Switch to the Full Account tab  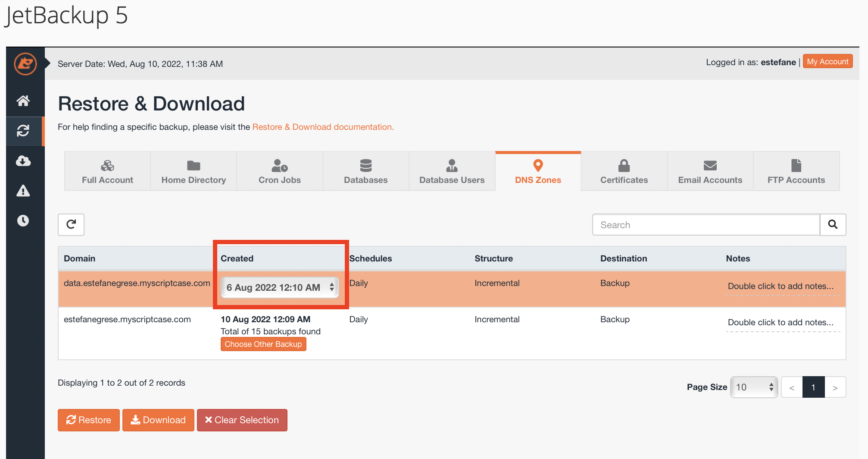tap(107, 171)
